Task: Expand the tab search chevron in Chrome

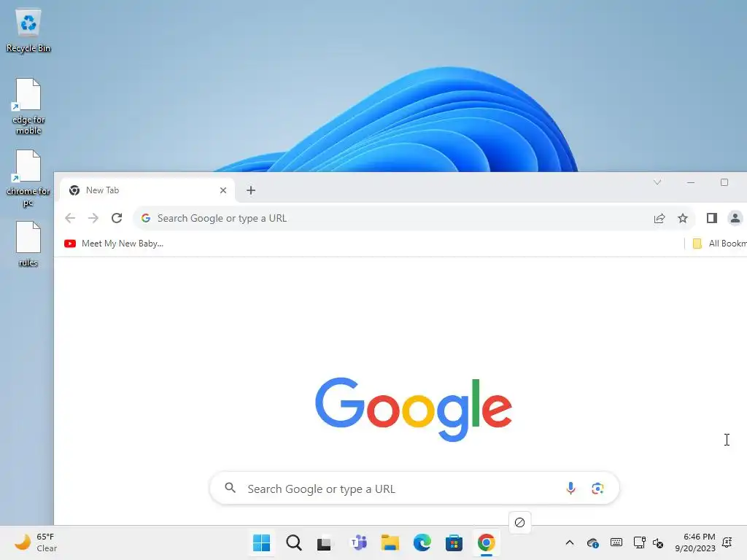Action: coord(657,182)
